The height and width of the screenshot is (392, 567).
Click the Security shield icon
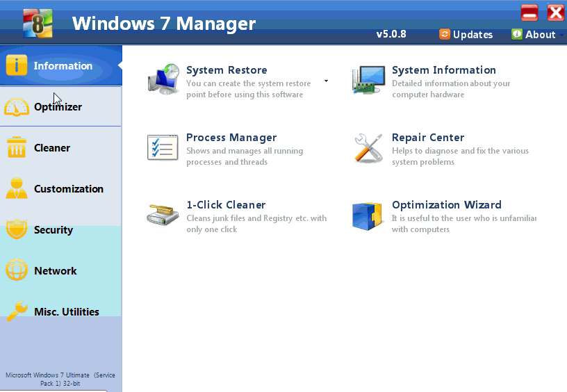(x=17, y=230)
